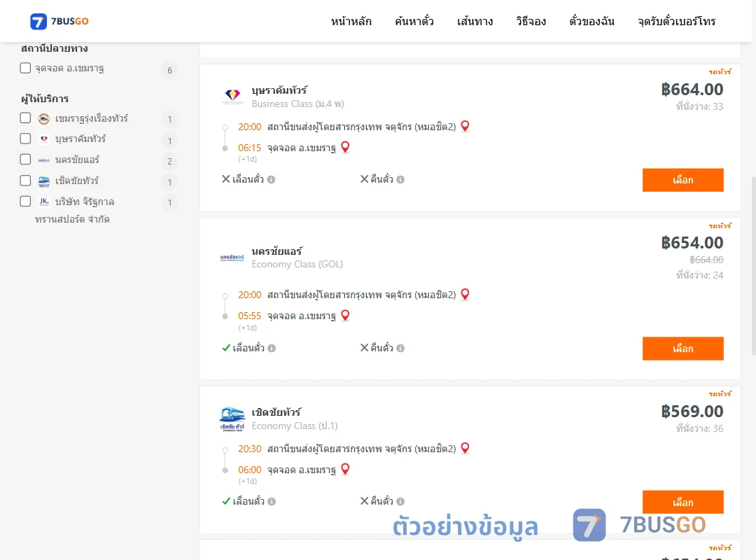The width and height of the screenshot is (756, 560).
Task: Enable the นครชัยแอร์ operator filter
Action: pyautogui.click(x=26, y=160)
